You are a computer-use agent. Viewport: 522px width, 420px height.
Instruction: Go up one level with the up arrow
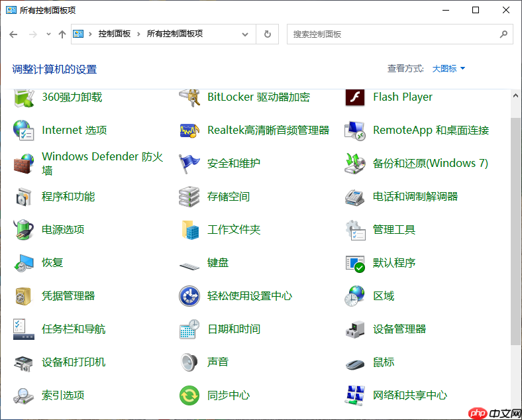(62, 34)
